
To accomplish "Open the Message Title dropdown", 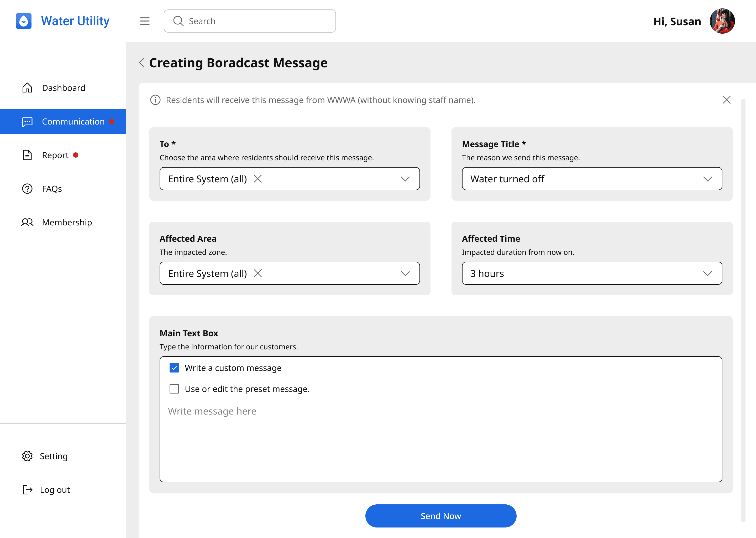I will [x=707, y=179].
